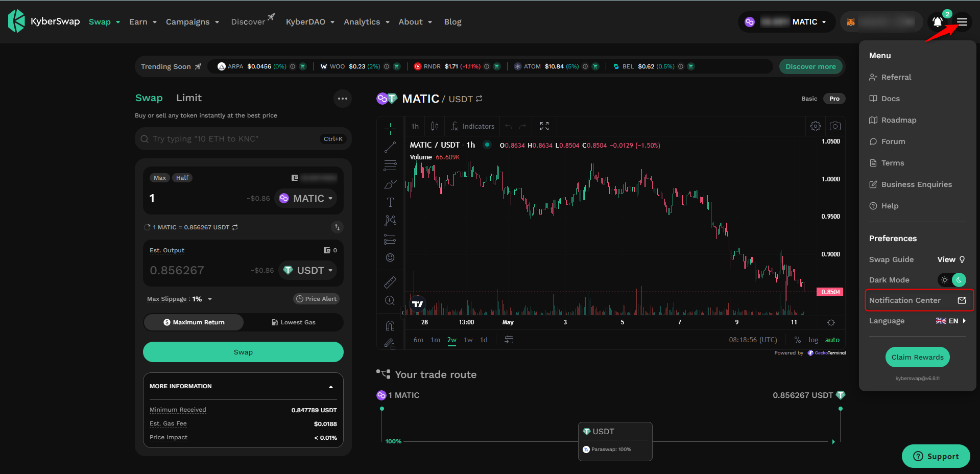980x474 pixels.
Task: Toggle the volume indicator visibility dot
Action: [x=487, y=145]
